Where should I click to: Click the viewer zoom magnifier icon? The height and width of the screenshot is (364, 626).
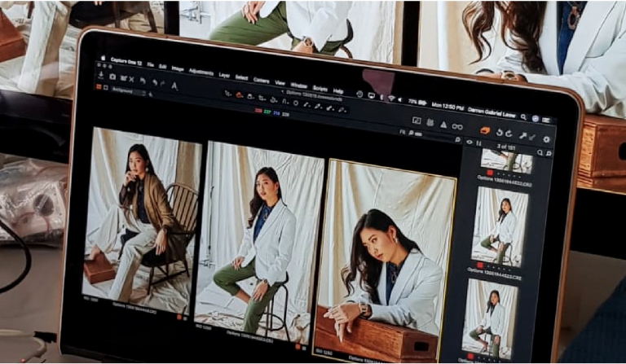(457, 139)
